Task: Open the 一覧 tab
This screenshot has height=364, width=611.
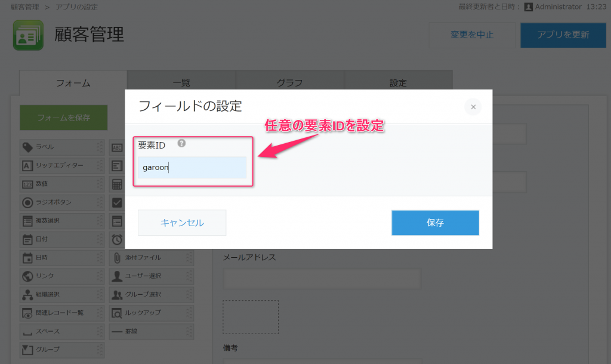Action: click(x=181, y=83)
